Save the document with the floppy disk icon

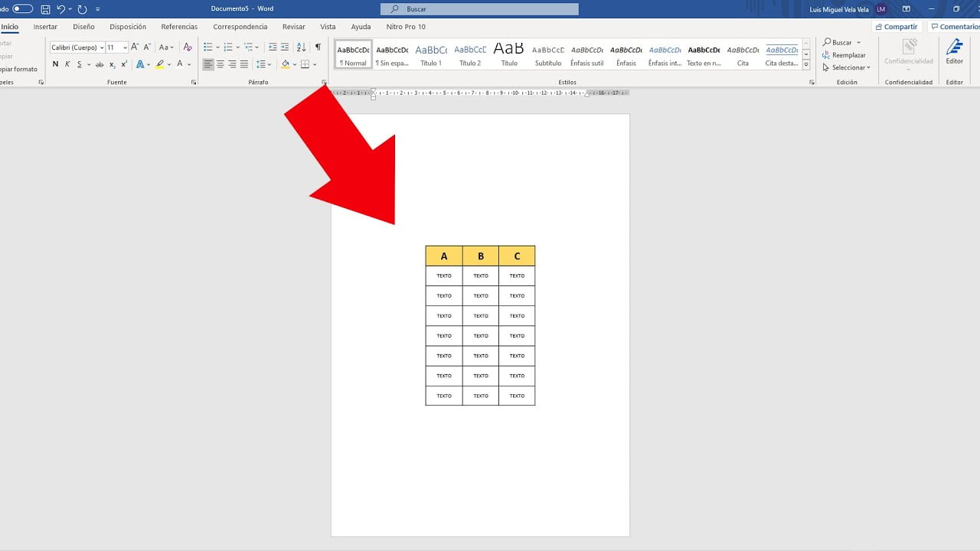pos(45,9)
